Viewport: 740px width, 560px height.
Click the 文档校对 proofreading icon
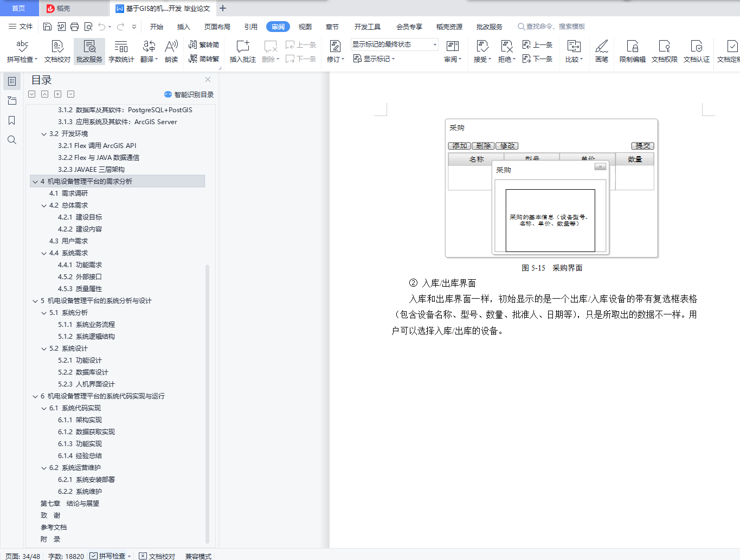pyautogui.click(x=57, y=52)
